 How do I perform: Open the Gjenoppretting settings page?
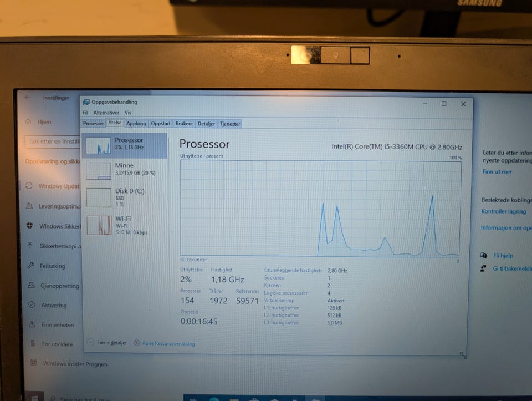click(60, 286)
